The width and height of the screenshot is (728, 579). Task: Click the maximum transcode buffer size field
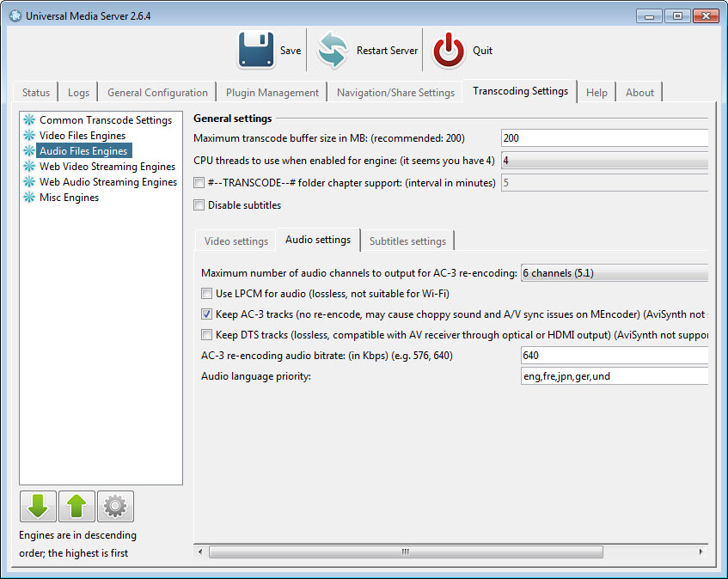[x=604, y=137]
